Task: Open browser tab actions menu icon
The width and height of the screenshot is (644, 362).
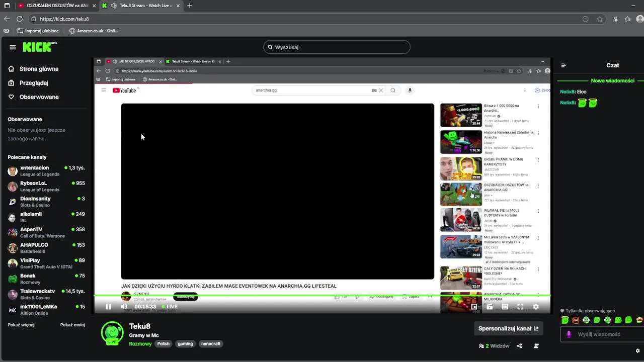Action: (x=7, y=6)
